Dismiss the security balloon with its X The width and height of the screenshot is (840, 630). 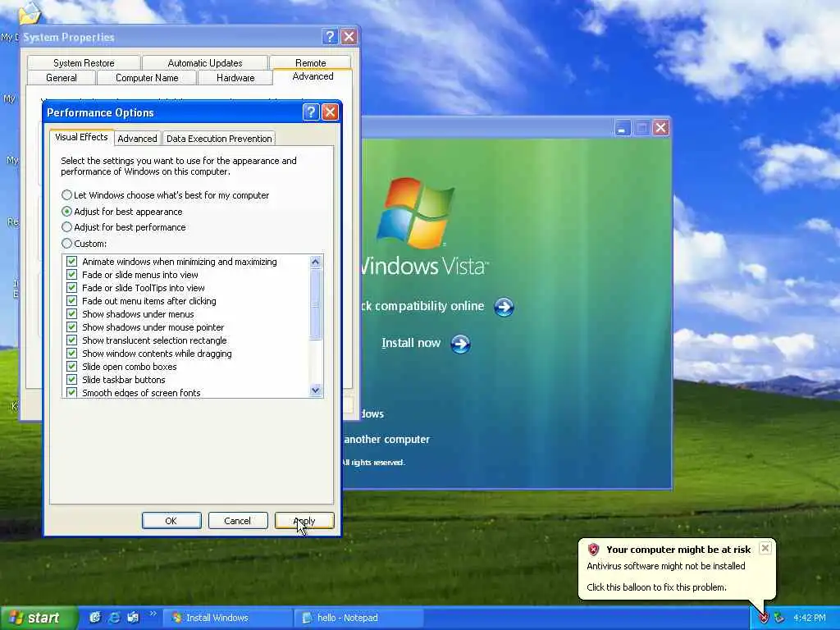click(x=765, y=548)
